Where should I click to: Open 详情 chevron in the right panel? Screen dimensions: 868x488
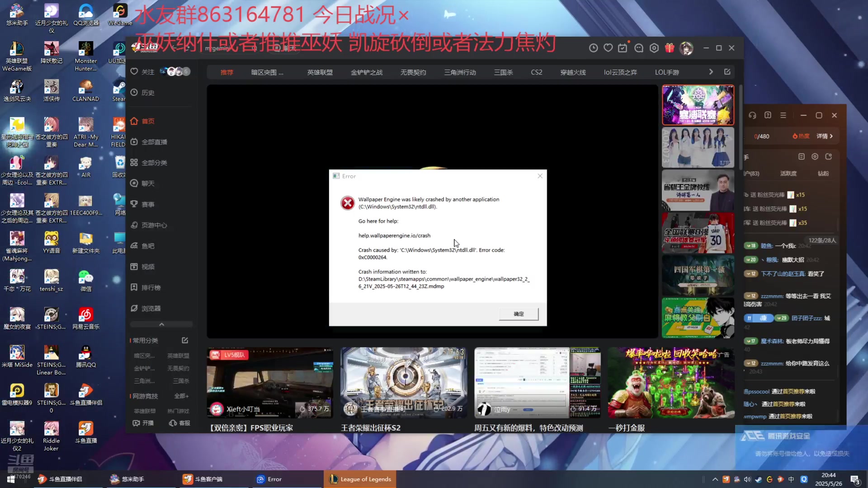(x=825, y=136)
